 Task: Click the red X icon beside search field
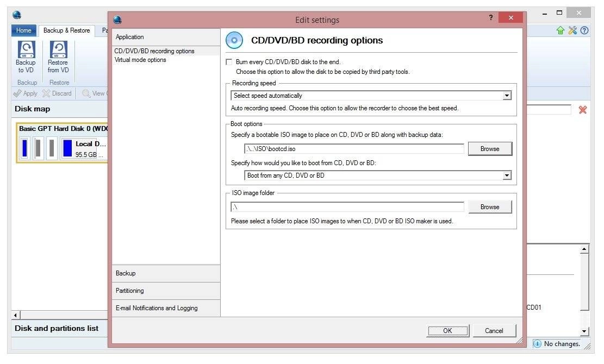(x=583, y=110)
